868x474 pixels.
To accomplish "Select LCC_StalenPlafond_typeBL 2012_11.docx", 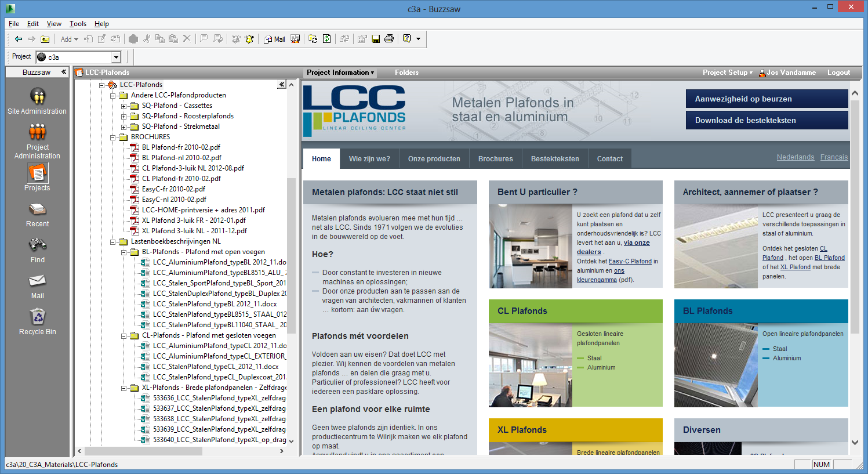I will (x=215, y=304).
